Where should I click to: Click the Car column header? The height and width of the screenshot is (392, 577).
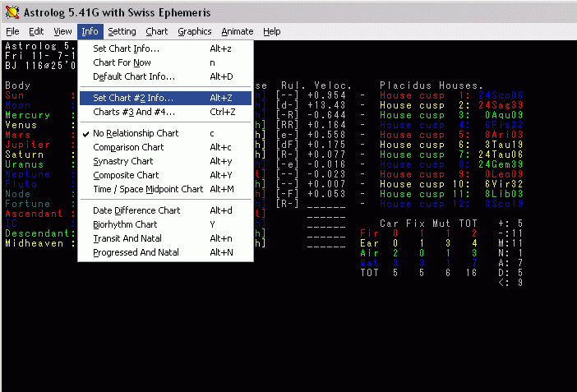[389, 224]
